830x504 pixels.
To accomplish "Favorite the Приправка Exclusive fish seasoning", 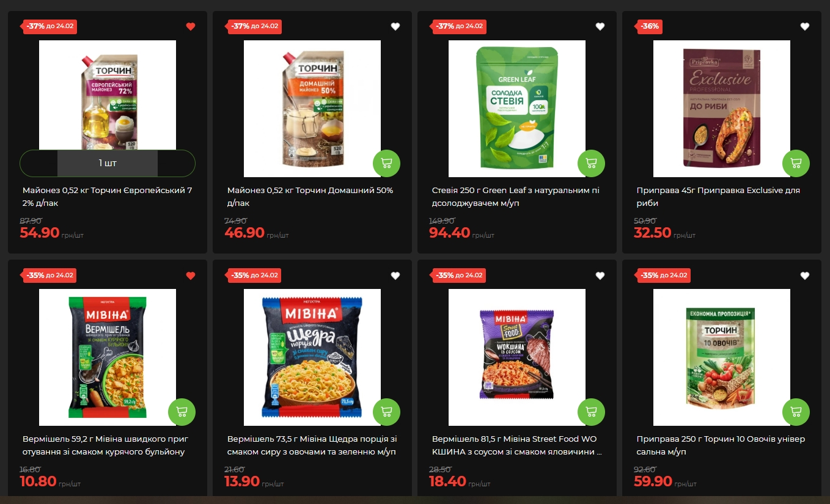I will (805, 26).
